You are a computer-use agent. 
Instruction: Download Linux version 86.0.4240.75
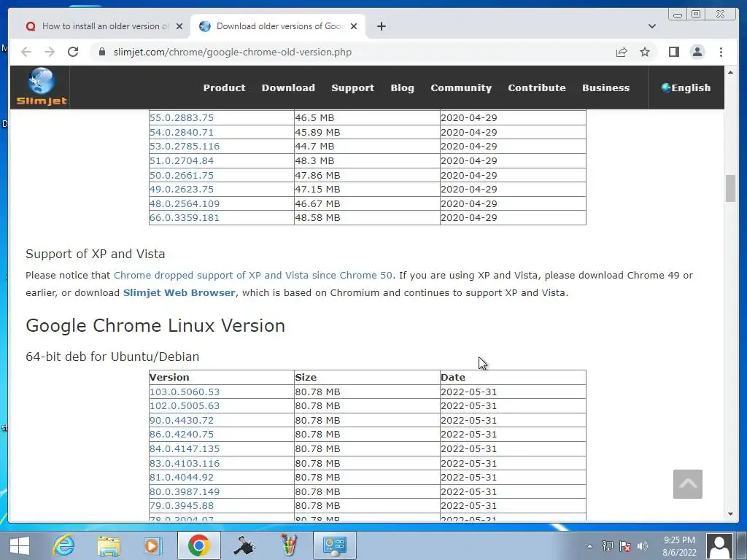click(182, 435)
